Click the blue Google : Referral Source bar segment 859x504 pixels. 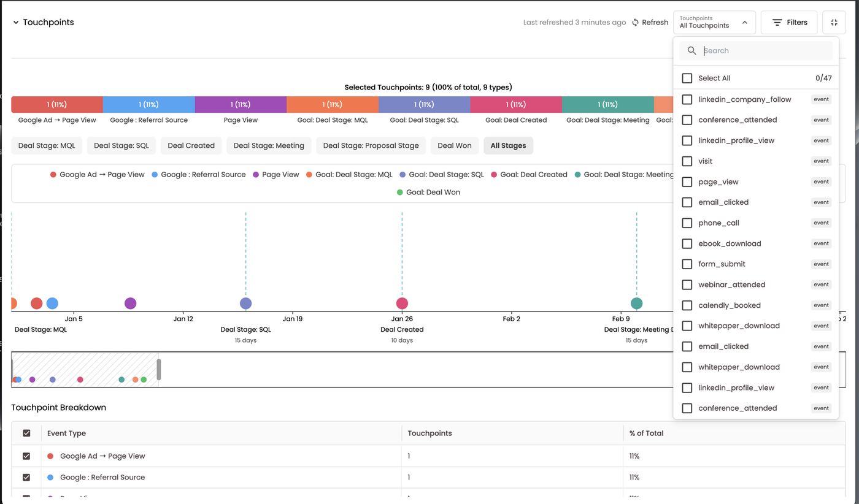[148, 105]
